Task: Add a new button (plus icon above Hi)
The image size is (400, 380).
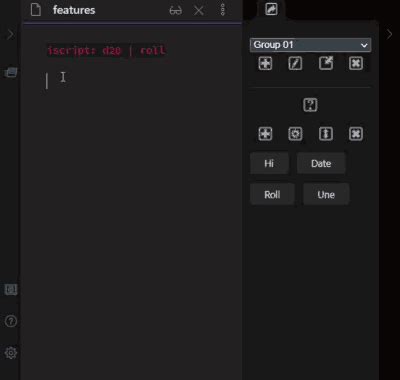Action: (265, 134)
